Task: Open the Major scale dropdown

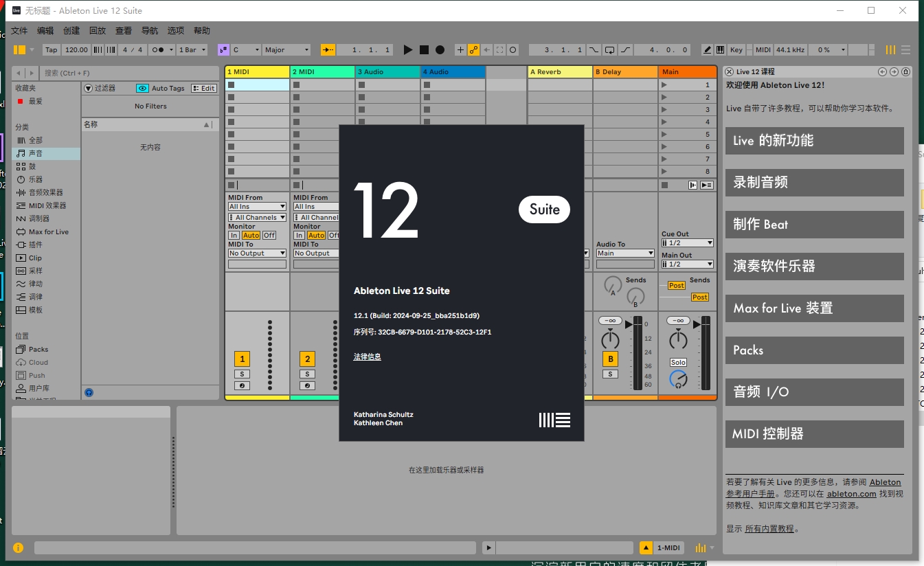Action: (x=286, y=49)
